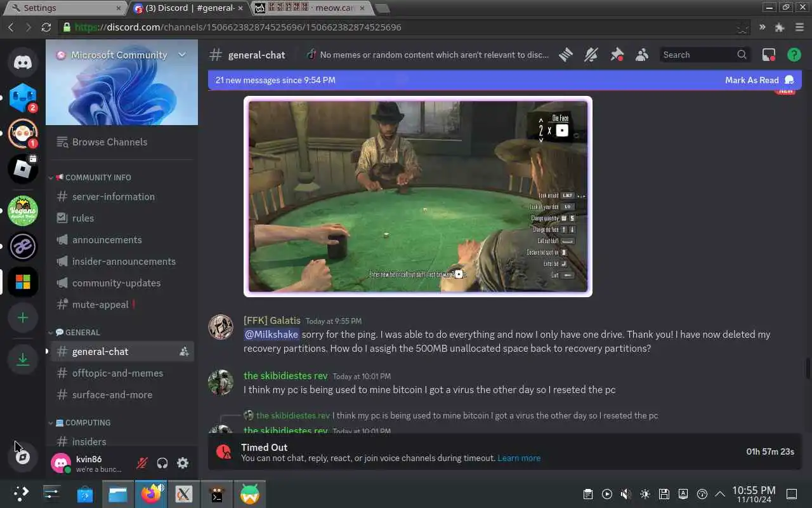Click the 10:55 PM taskbar clock
Screen dimensions: 812x508
pyautogui.click(x=754, y=494)
